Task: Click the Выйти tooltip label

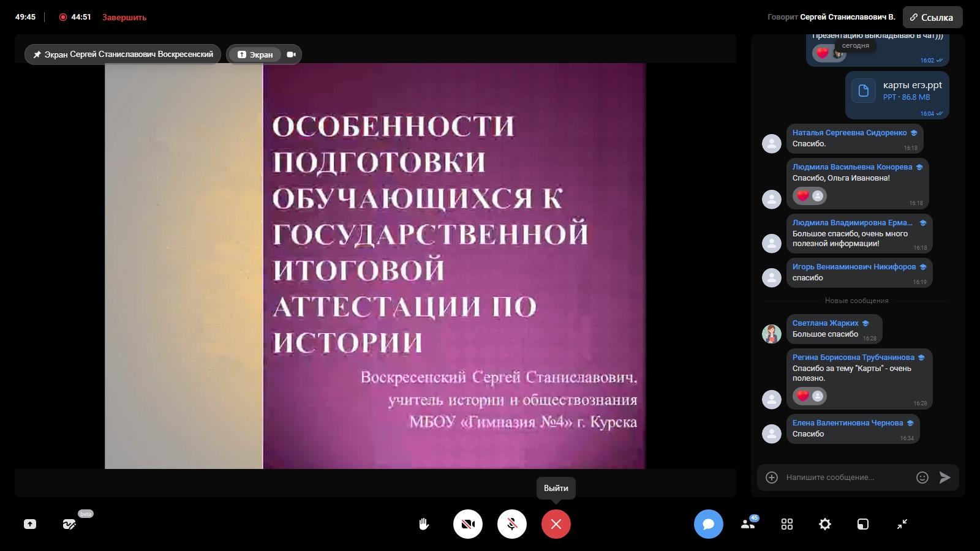Action: tap(556, 488)
